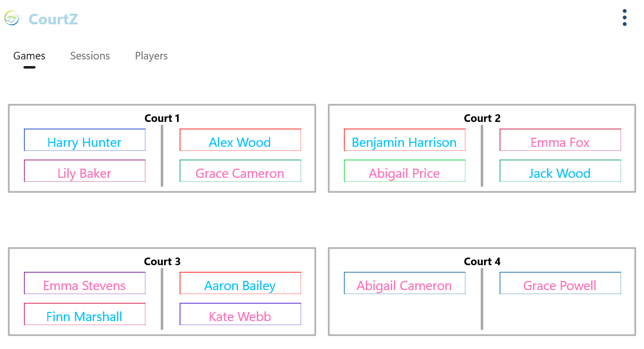
Task: Click the Court 4 heading
Action: click(x=482, y=262)
